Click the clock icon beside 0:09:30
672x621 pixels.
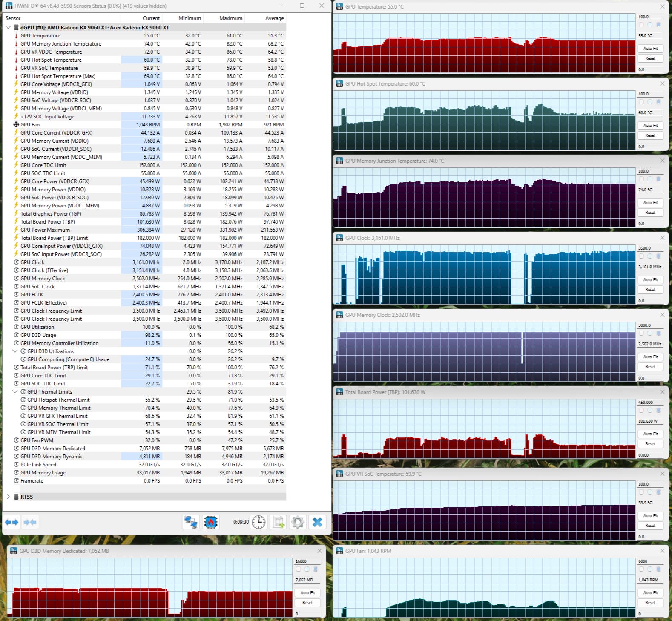tap(258, 522)
